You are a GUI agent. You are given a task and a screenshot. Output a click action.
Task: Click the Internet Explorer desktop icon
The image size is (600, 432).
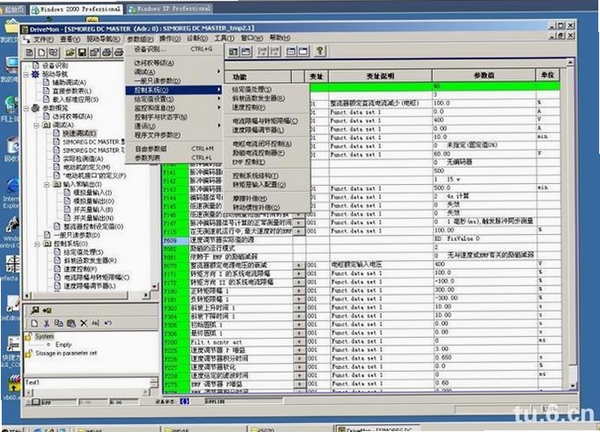pos(12,186)
